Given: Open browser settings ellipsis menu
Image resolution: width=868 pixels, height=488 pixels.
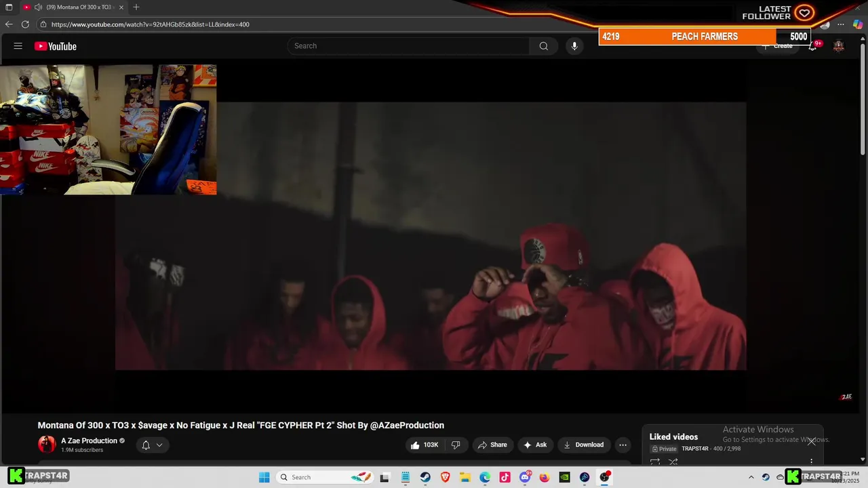Looking at the screenshot, I should [841, 24].
